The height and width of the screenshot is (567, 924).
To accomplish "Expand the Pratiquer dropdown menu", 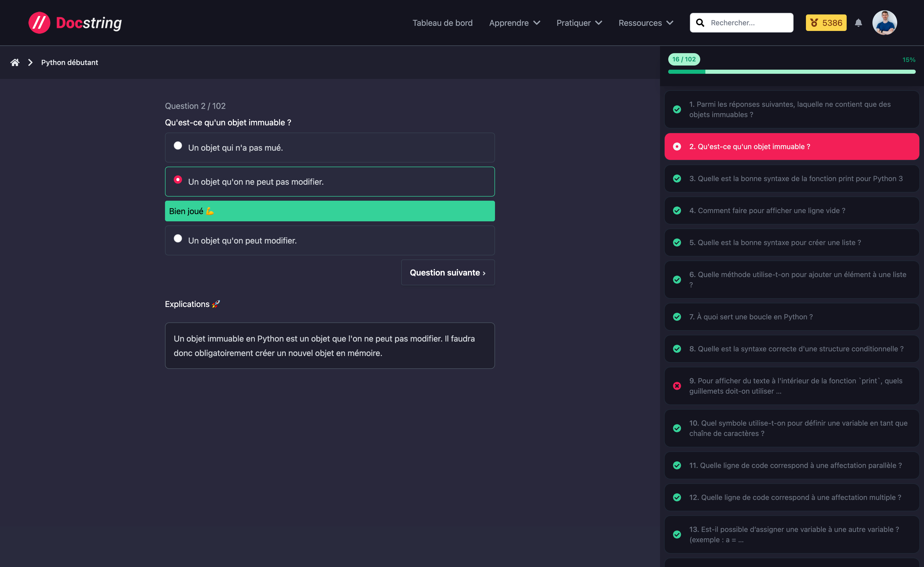I will pyautogui.click(x=579, y=23).
